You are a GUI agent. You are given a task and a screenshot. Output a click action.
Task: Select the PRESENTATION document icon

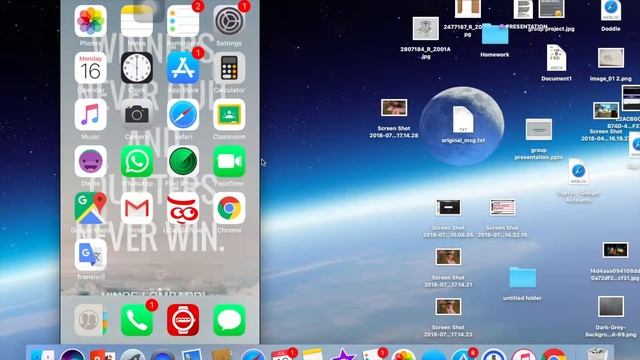[523, 9]
